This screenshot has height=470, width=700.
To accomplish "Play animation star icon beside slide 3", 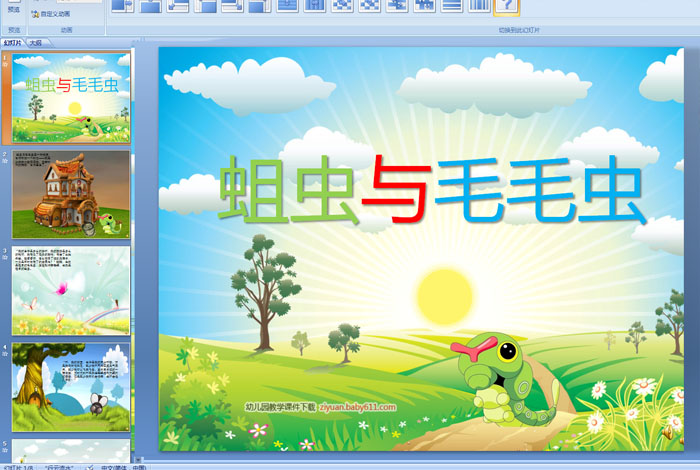I will click(5, 258).
